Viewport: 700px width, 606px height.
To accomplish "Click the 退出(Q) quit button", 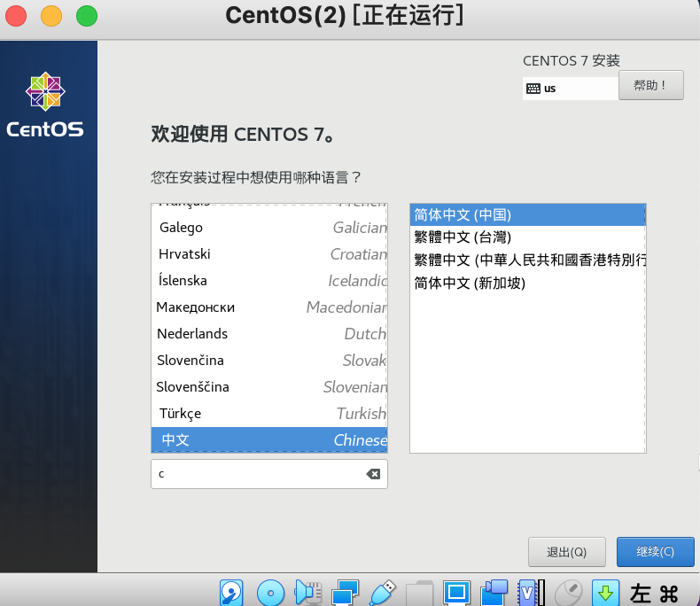I will coord(566,552).
